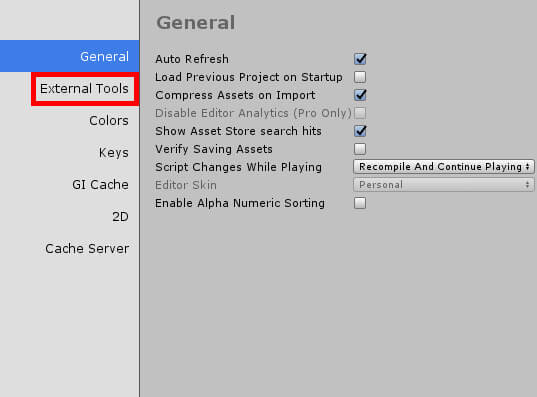
Task: Open the 2D preferences section
Action: pyautogui.click(x=121, y=216)
